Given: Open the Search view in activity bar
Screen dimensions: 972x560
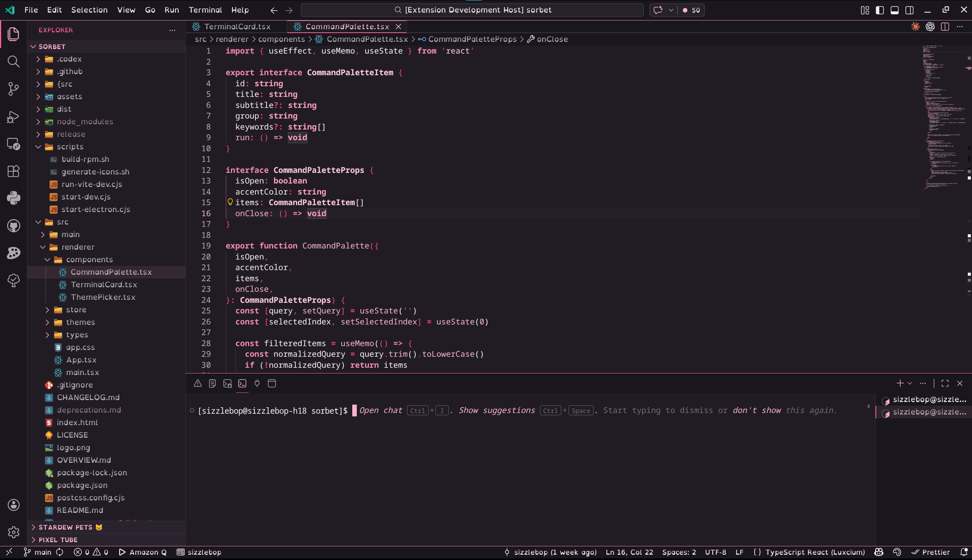Looking at the screenshot, I should (13, 62).
